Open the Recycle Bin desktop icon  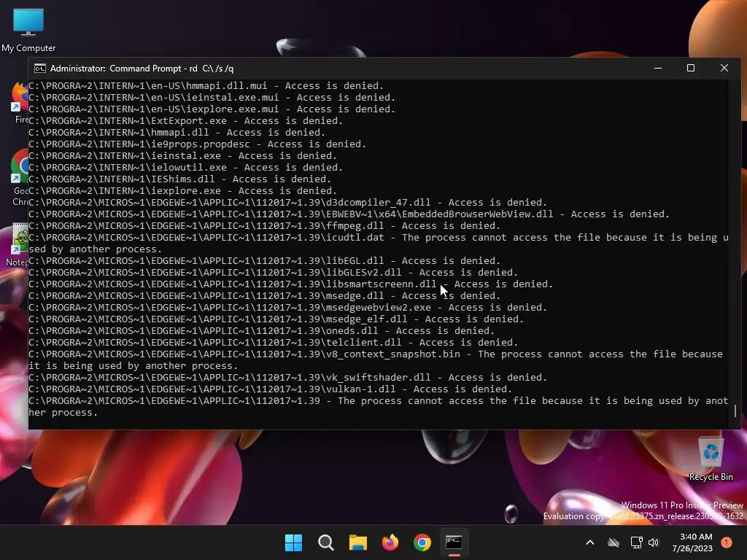[711, 459]
